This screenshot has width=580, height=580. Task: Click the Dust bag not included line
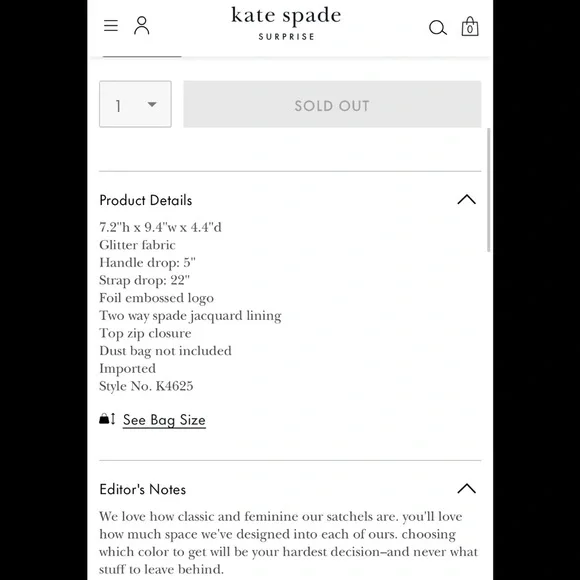[165, 351]
